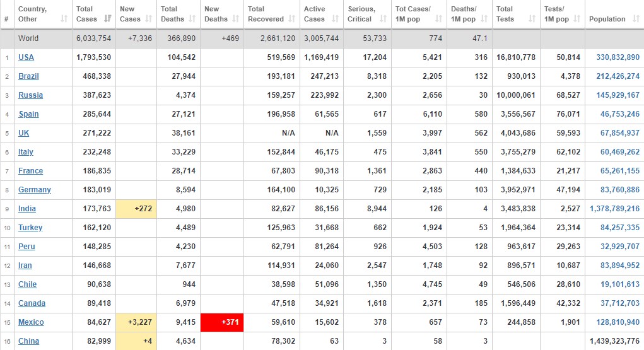Select Russia total tests value 10,000,061

tap(516, 95)
